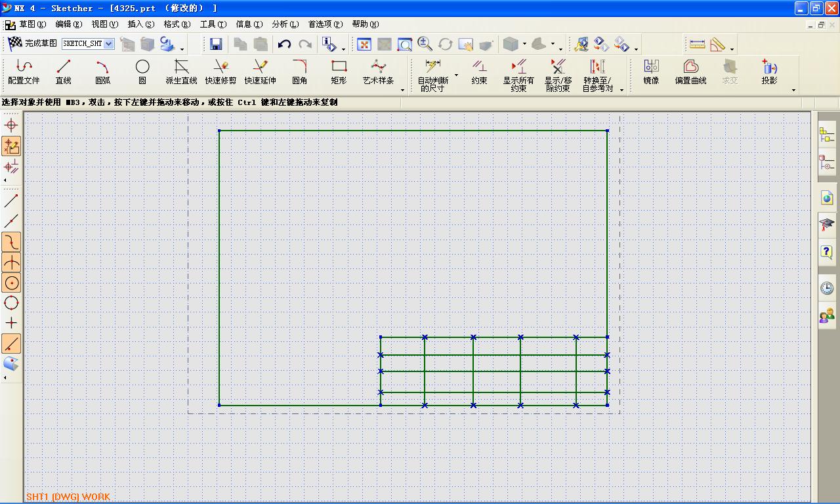Select the Pan hand icon
Image resolution: width=840 pixels, height=504 pixels.
click(466, 44)
